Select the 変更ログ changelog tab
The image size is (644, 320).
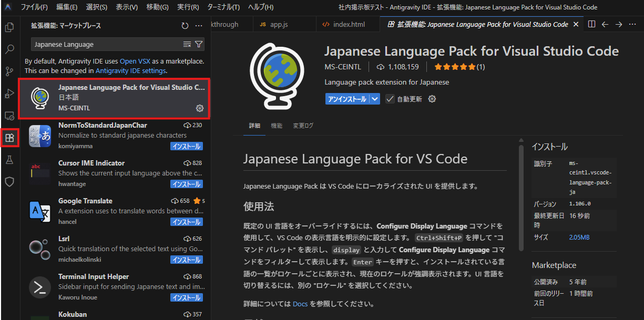point(303,126)
